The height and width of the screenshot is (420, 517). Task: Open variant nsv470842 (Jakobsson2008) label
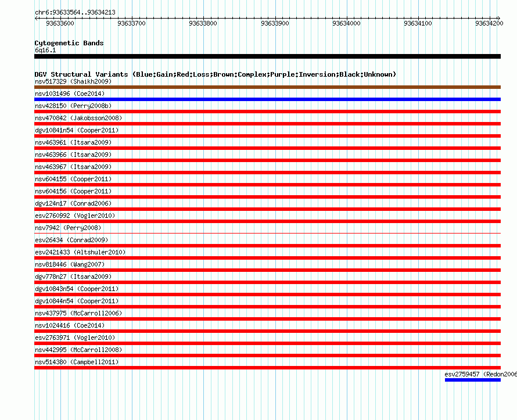coord(78,118)
